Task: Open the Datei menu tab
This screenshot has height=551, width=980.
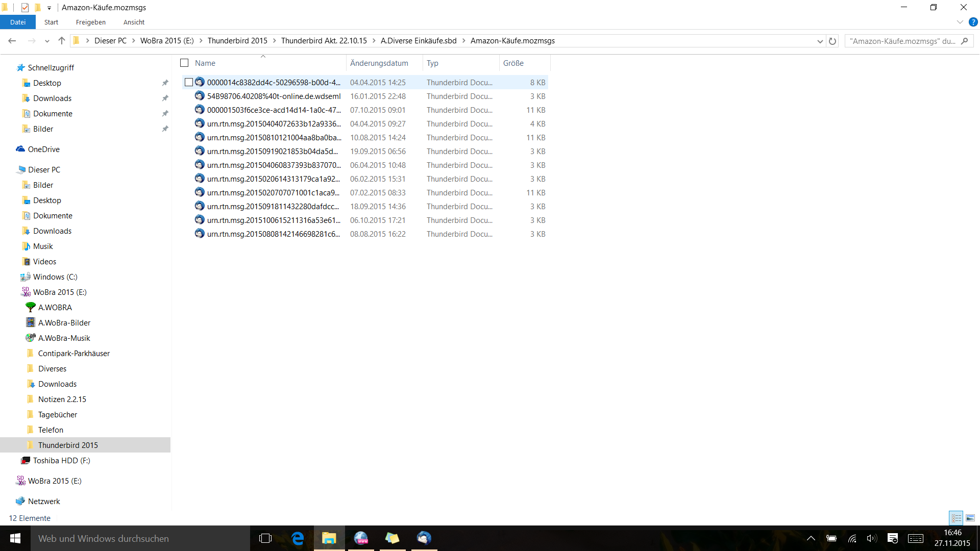Action: (18, 22)
